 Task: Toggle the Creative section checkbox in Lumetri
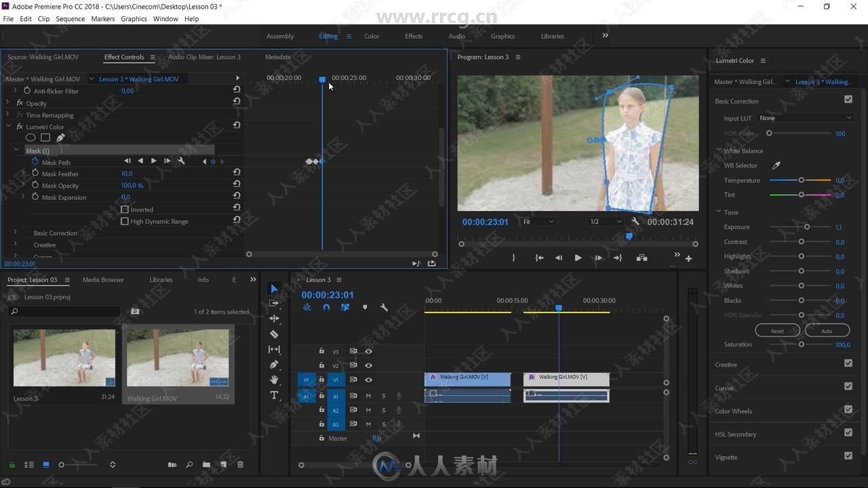(848, 363)
